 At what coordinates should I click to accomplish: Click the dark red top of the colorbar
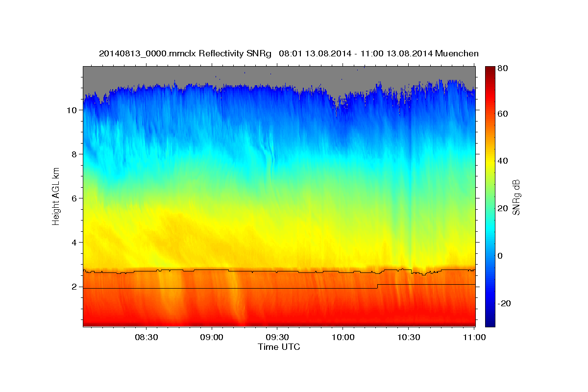tap(490, 70)
